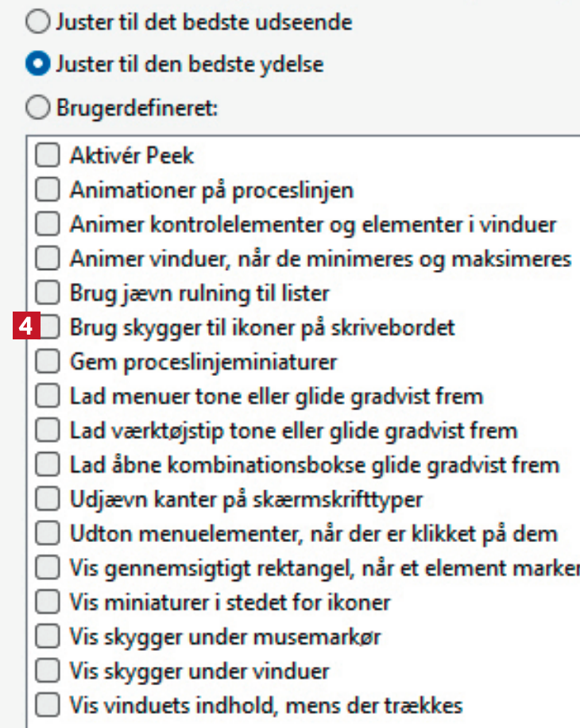Check 'Animer vinduer, når de minimeres og maksimeres'
The width and height of the screenshot is (580, 728).
(48, 259)
